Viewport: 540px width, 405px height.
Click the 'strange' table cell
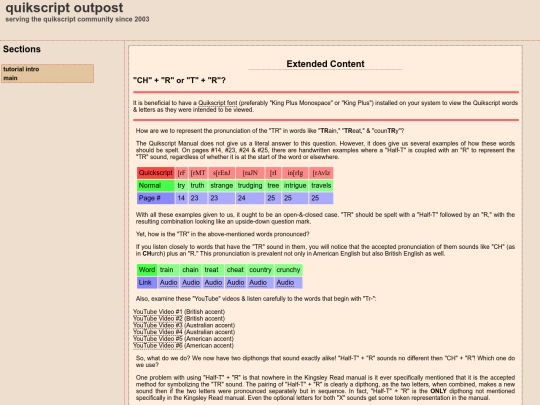222,186
